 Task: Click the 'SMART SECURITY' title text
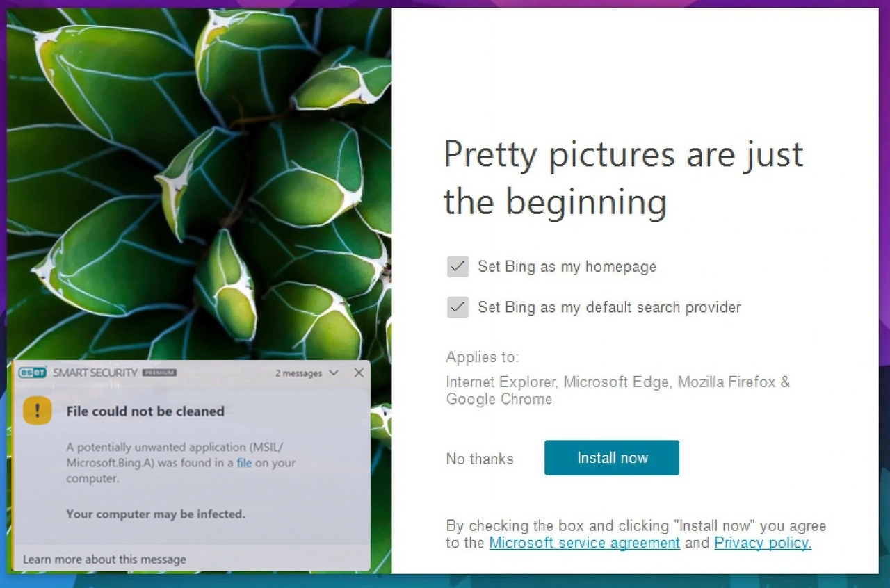(x=95, y=373)
